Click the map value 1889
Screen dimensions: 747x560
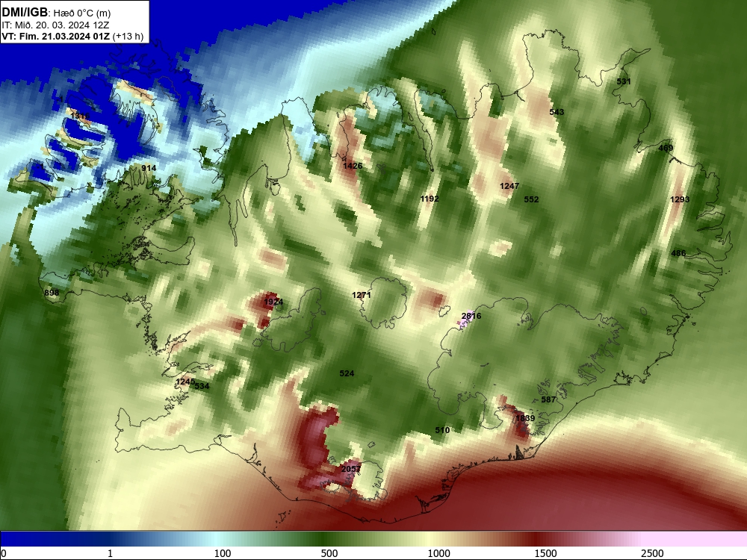pyautogui.click(x=525, y=418)
